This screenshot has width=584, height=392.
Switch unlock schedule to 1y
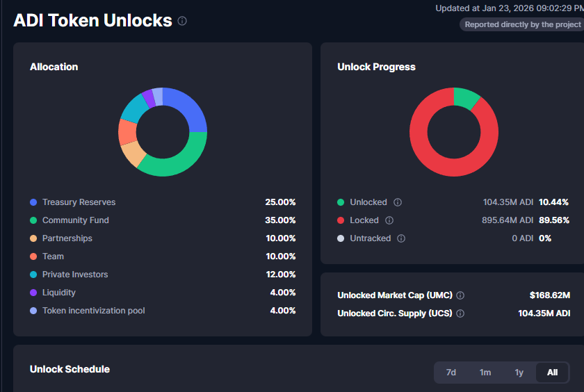point(519,373)
